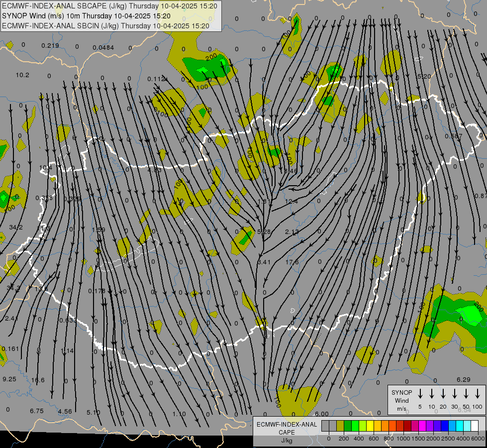The image size is (487, 448).
Task: Click the 'SYNOP' word in the wind legend
Action: point(401,392)
